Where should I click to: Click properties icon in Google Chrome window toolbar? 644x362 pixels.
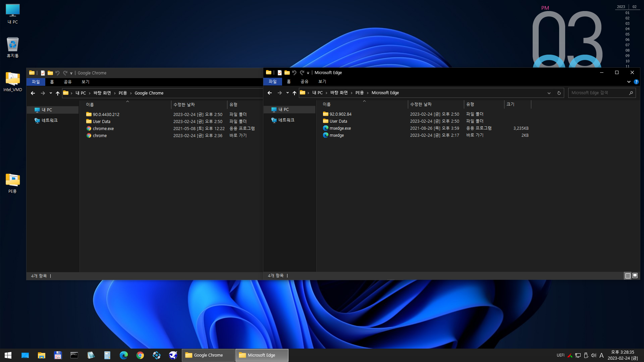coord(43,73)
